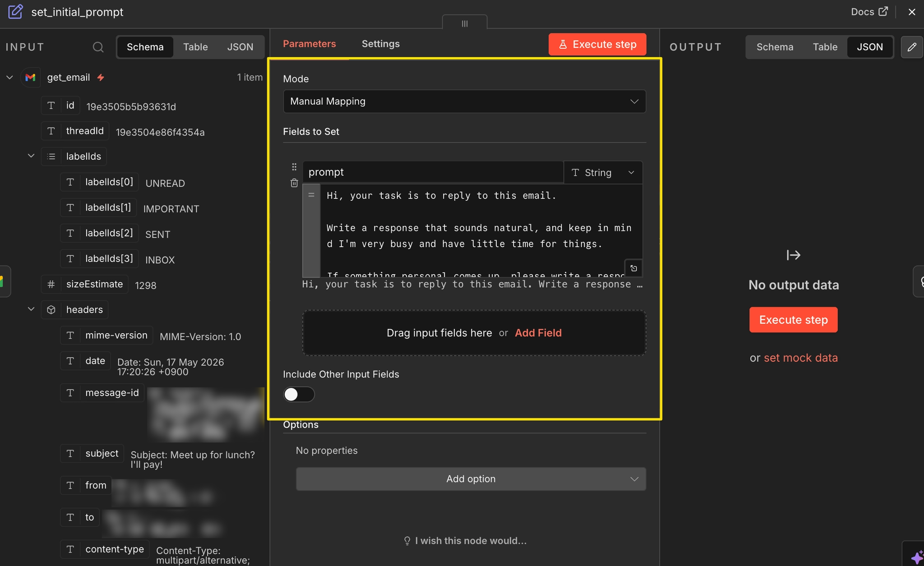Image resolution: width=924 pixels, height=566 pixels.
Task: Click the labelIds array type icon
Action: [51, 156]
